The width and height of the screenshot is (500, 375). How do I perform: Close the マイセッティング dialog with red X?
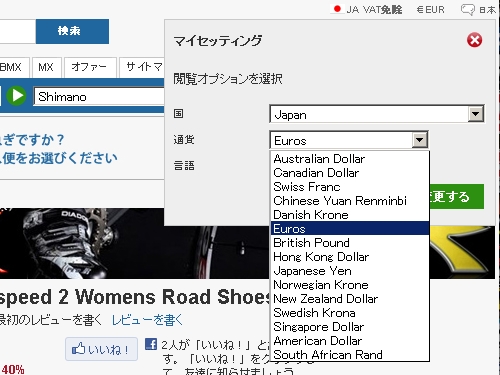(x=474, y=40)
